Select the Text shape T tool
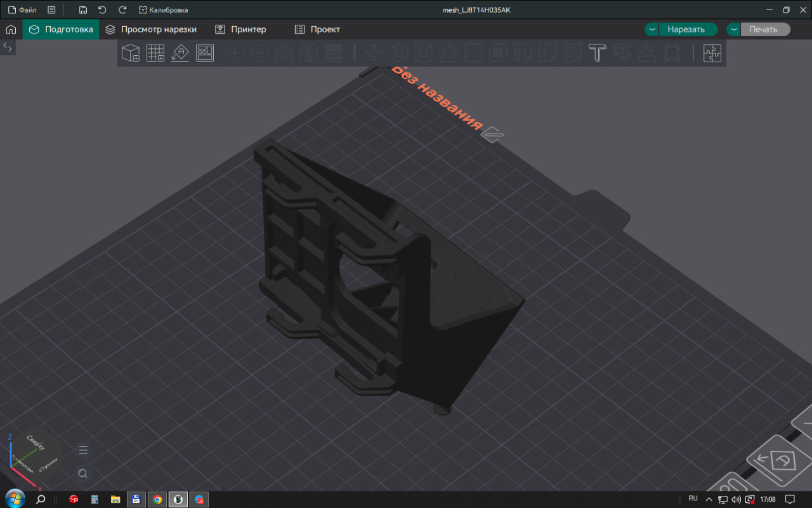 click(597, 53)
